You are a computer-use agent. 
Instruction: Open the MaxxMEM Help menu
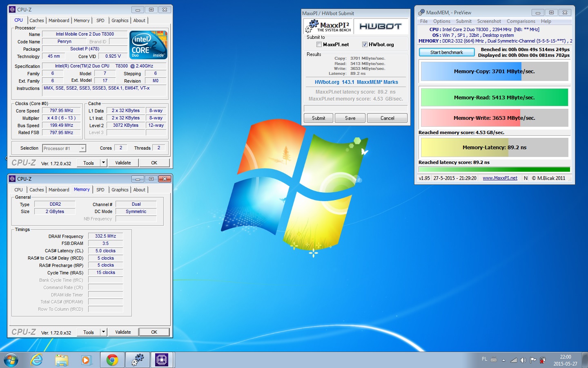click(546, 21)
